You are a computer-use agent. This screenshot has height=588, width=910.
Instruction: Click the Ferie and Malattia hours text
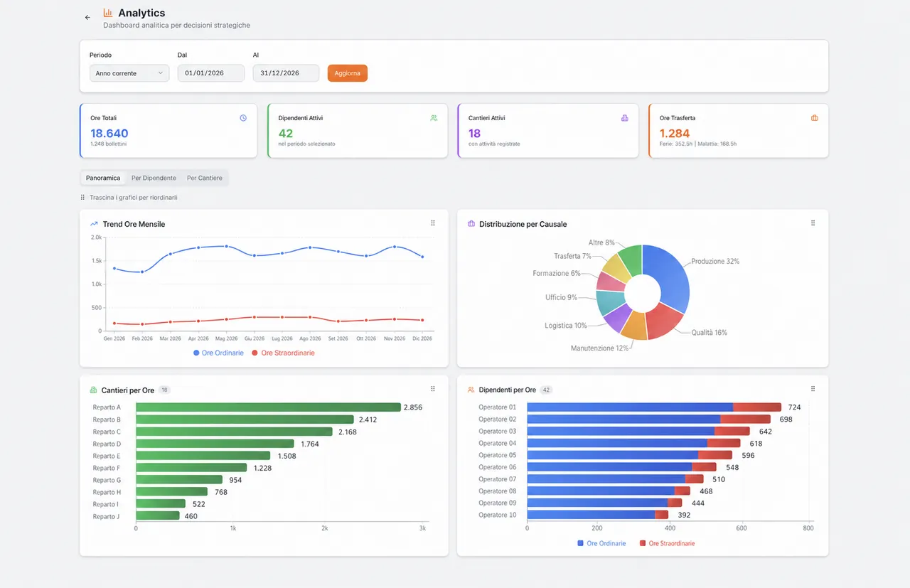(x=698, y=144)
